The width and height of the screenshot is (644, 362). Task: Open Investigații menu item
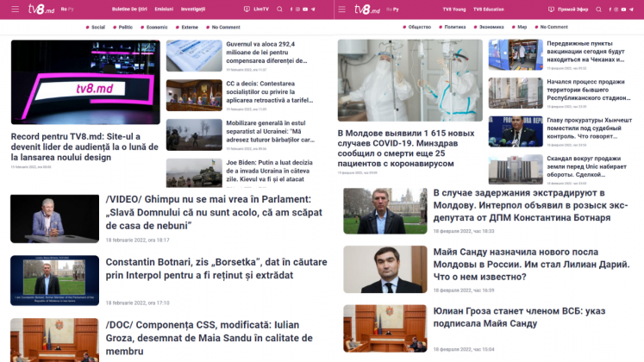click(x=193, y=9)
